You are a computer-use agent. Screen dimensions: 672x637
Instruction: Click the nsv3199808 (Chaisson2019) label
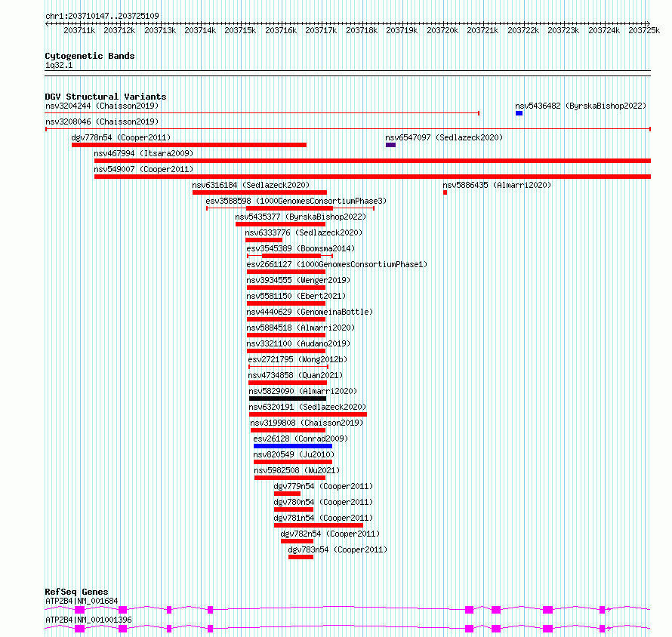(307, 423)
